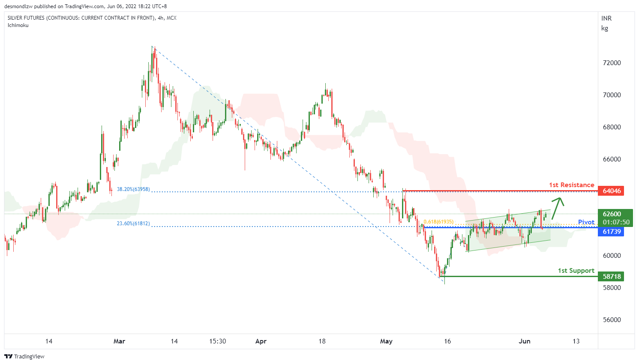Image resolution: width=639 pixels, height=364 pixels.
Task: Select the 64046 resistance price label
Action: click(x=611, y=191)
